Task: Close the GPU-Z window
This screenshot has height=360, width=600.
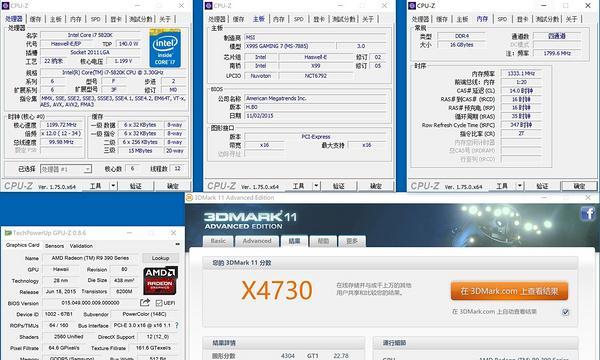Action: pyautogui.click(x=173, y=233)
